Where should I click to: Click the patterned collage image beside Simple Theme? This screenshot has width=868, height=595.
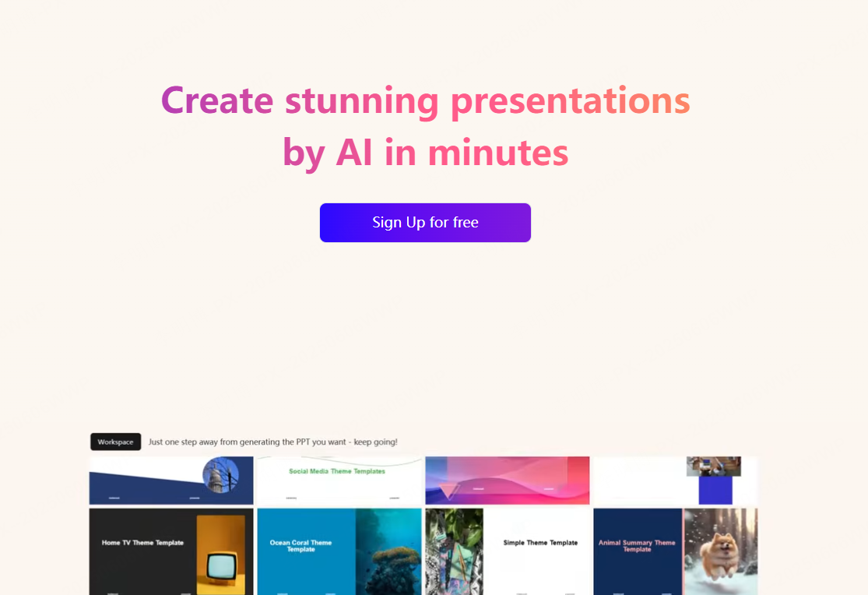click(454, 551)
